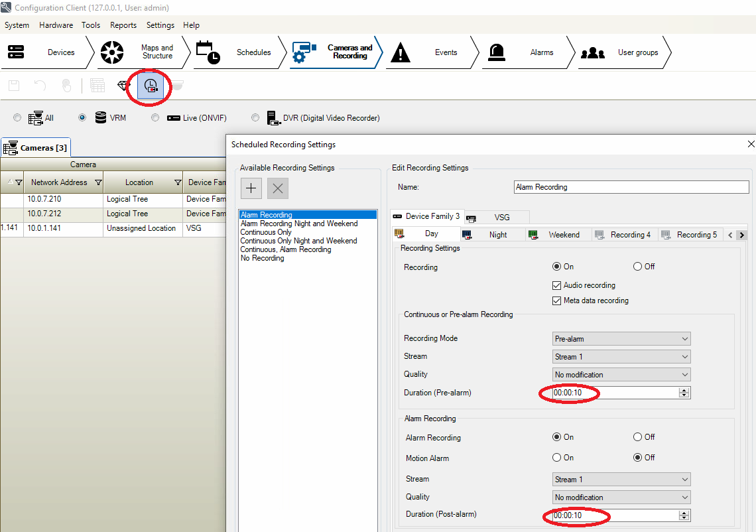756x532 pixels.
Task: Uncheck the Audio recording checkbox
Action: click(x=557, y=285)
